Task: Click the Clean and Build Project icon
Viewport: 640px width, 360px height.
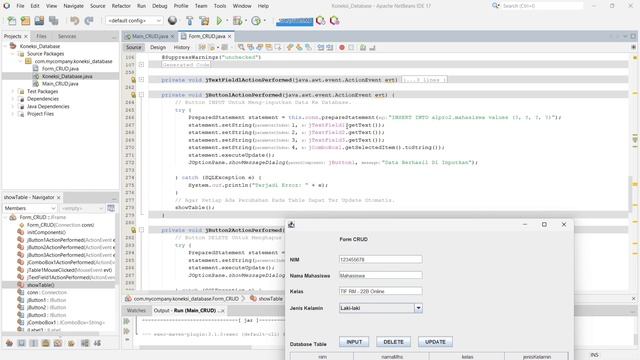Action: (204, 21)
